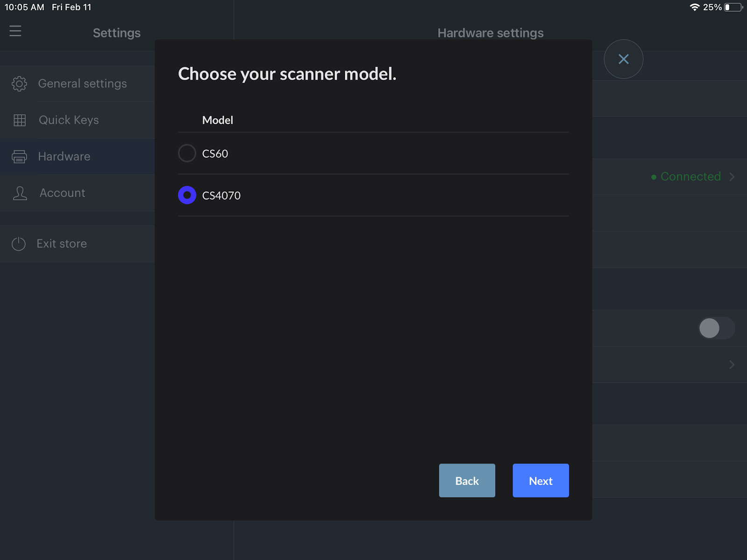Click the General settings gear icon
Screen dimensions: 747x560
(x=19, y=84)
